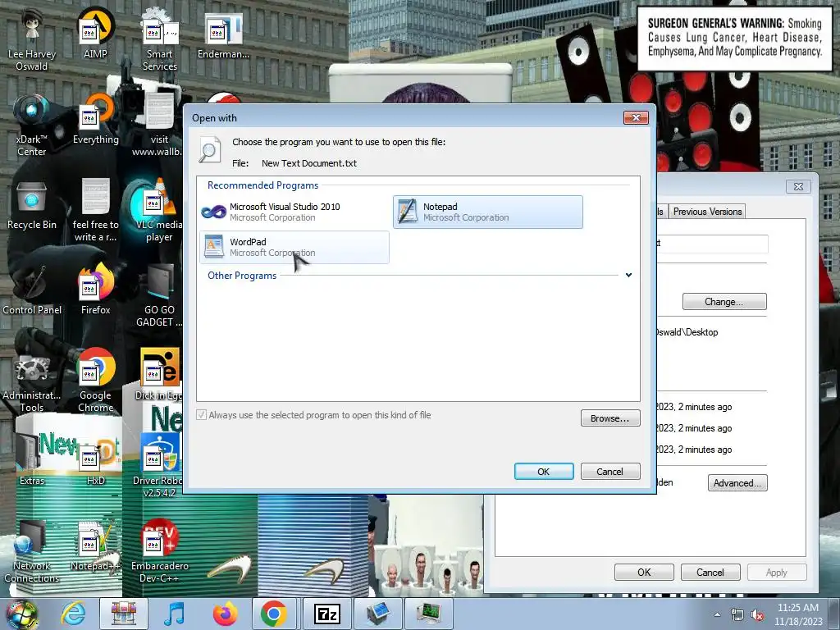Viewport: 840px width, 630px height.
Task: Select the Control Panel desktop icon
Action: (x=32, y=291)
